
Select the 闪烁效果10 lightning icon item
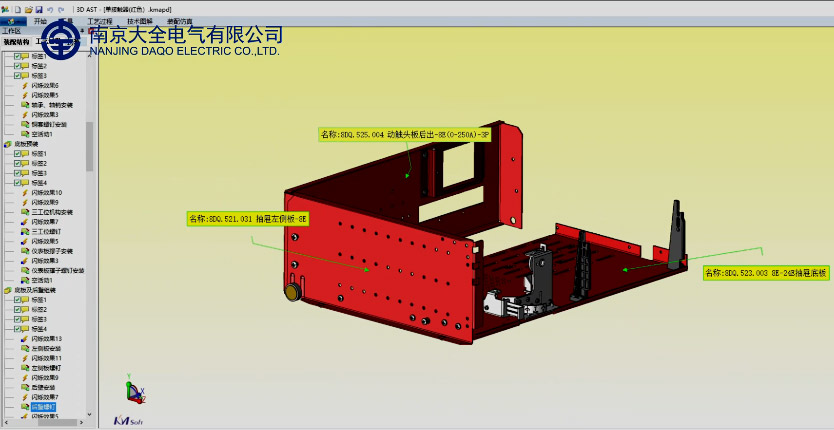tap(45, 192)
